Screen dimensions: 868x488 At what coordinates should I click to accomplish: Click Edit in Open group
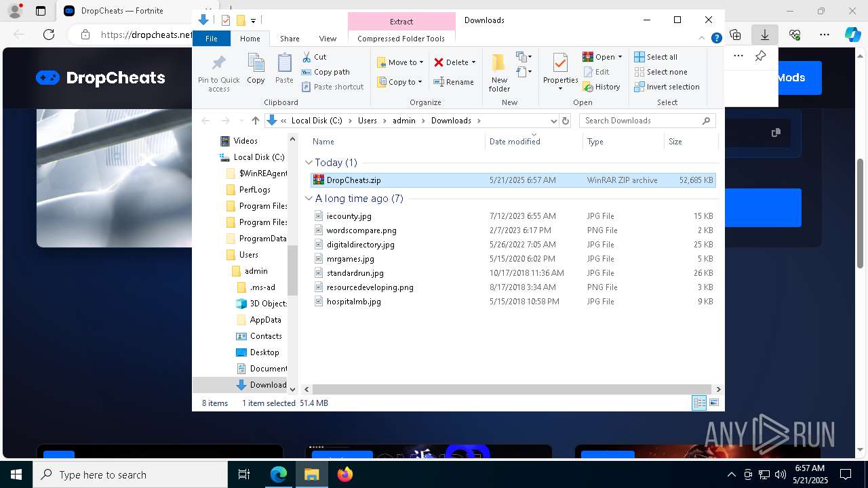(x=595, y=72)
